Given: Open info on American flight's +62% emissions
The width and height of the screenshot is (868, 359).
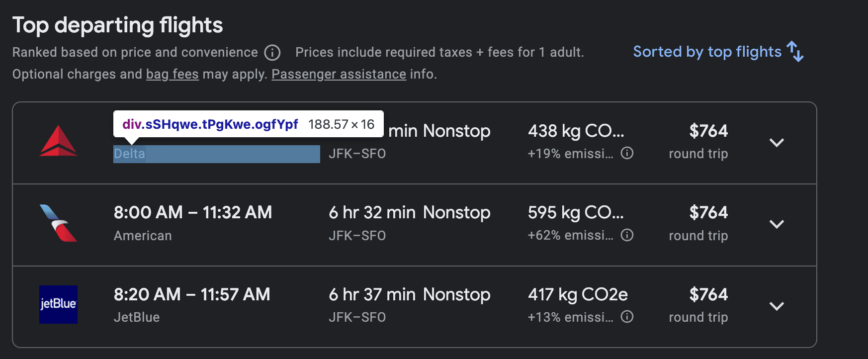Looking at the screenshot, I should [627, 236].
